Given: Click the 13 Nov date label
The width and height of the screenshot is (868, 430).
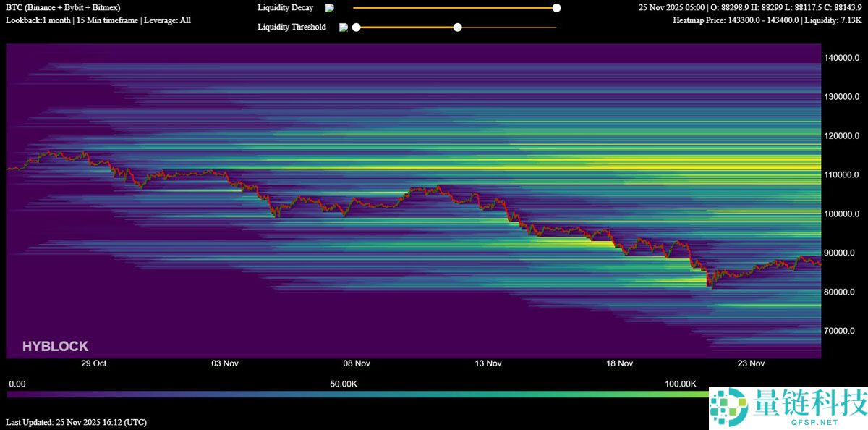Looking at the screenshot, I should pos(488,363).
